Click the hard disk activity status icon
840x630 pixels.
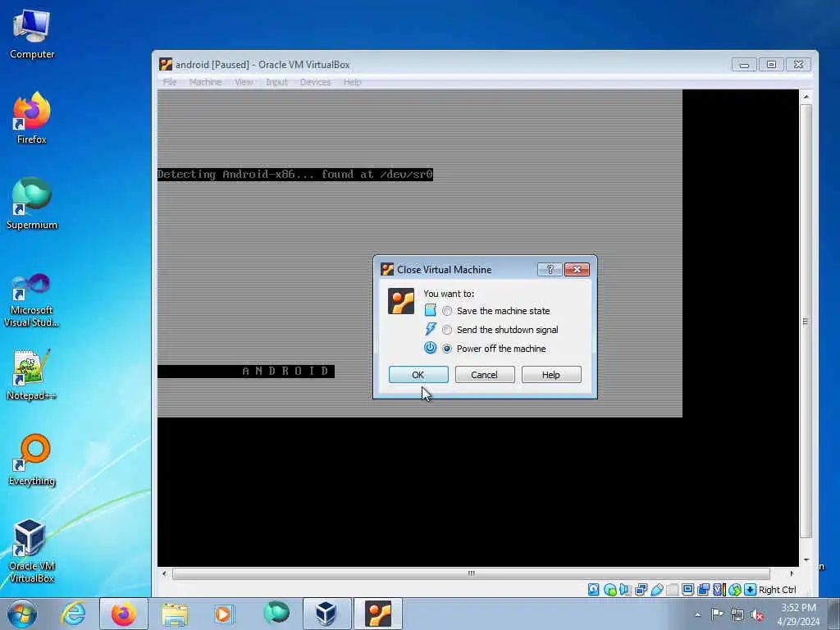click(x=594, y=590)
